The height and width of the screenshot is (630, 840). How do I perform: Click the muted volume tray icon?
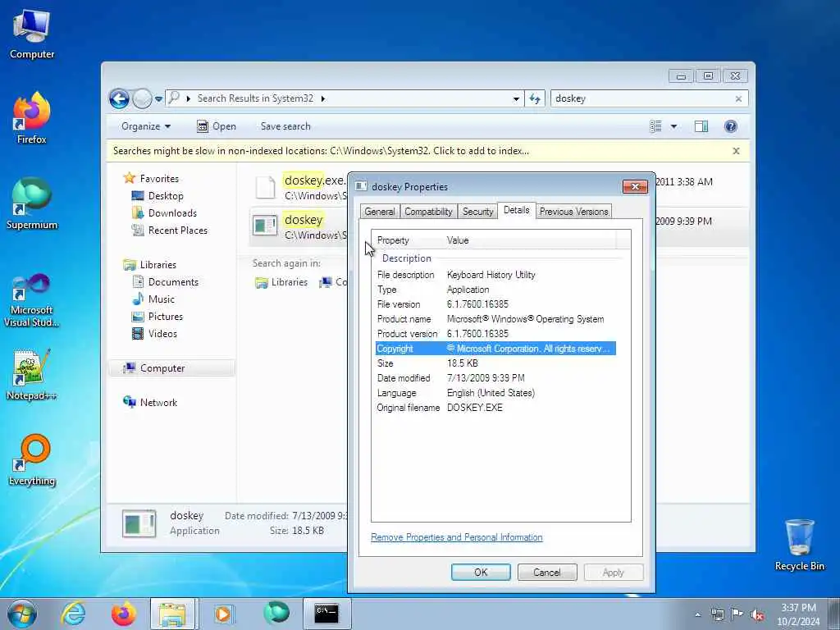tap(757, 614)
